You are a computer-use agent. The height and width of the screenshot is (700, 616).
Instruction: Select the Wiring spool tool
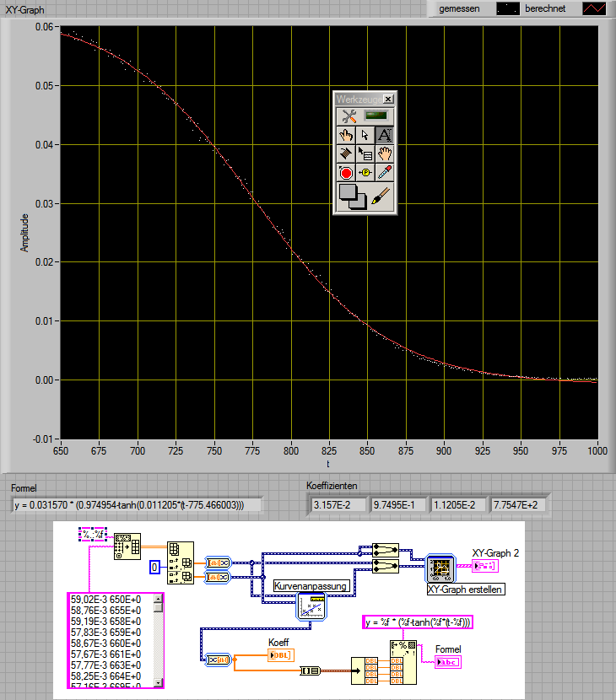coord(346,154)
